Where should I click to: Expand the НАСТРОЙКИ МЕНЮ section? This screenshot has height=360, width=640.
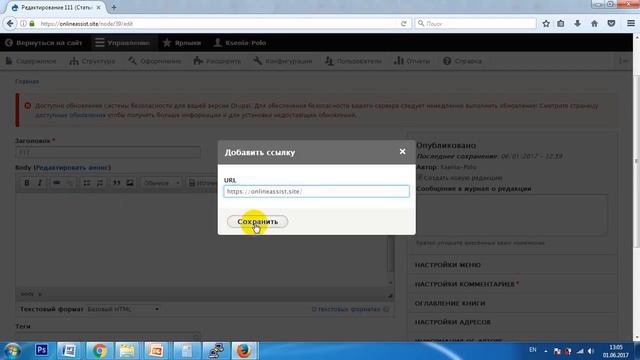(448, 265)
